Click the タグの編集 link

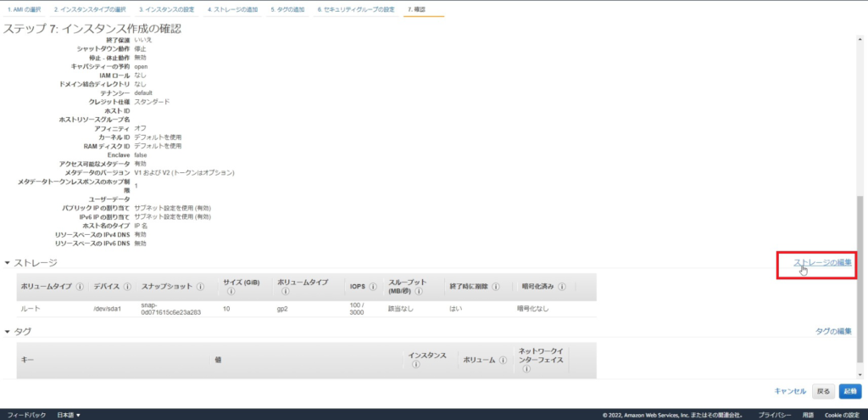tap(833, 331)
